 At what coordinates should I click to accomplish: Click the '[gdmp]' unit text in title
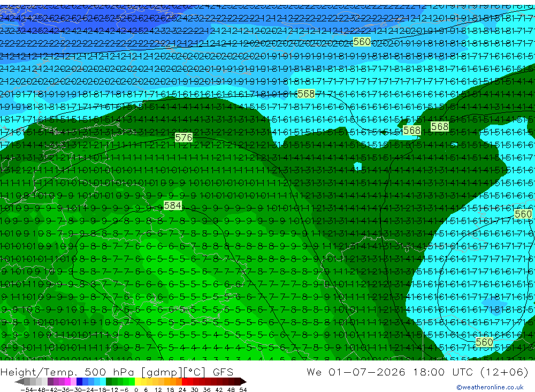pyautogui.click(x=162, y=372)
